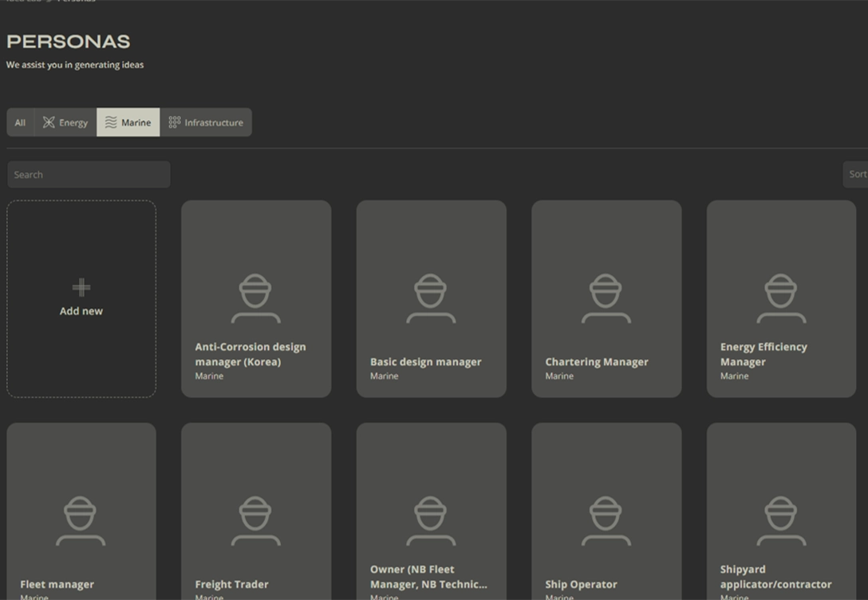Click the Energy Efficiency Manager avatar icon

point(781,298)
